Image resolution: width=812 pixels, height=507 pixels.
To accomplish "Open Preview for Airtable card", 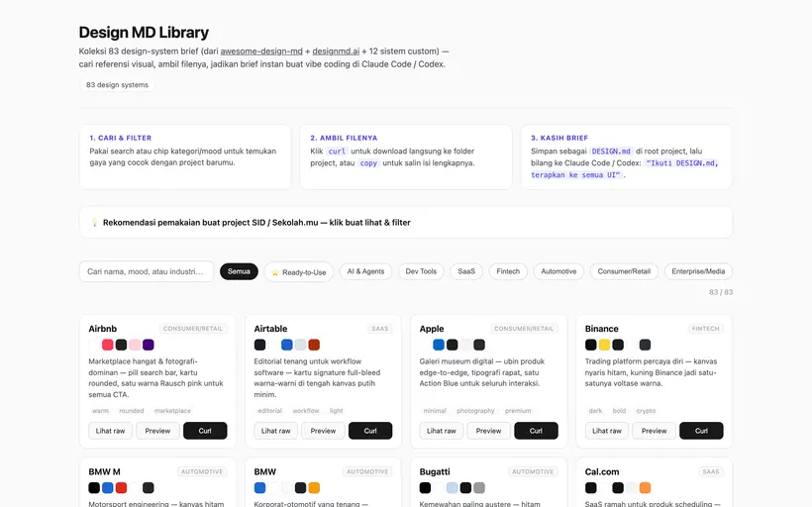I will coord(323,431).
